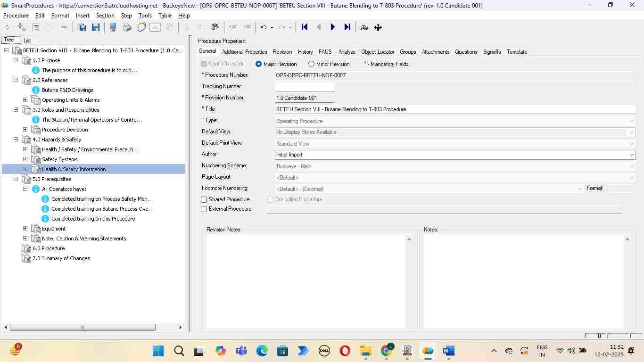Viewport: 644px width, 362px height.
Task: Jump to last item navigation icon
Action: click(x=347, y=27)
